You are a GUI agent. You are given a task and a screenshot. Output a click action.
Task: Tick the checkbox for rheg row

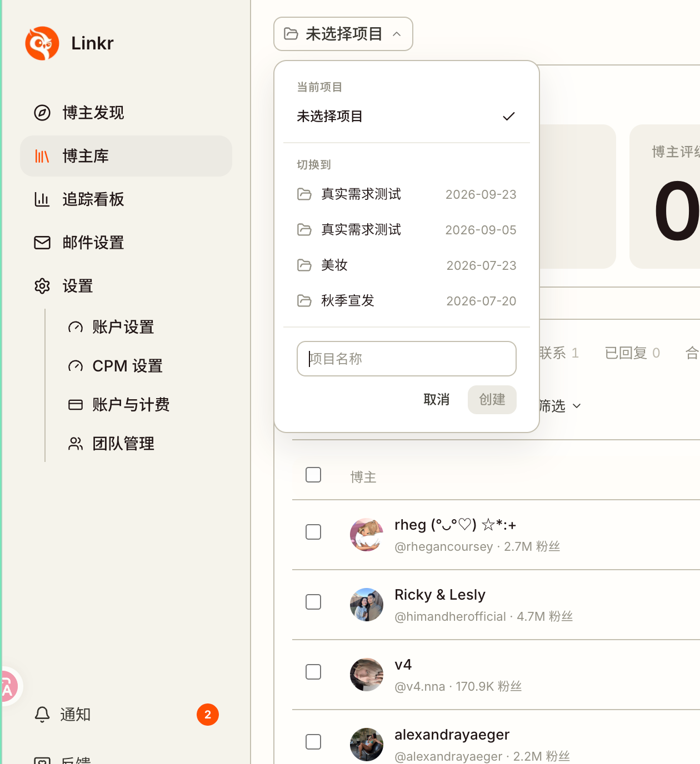[313, 532]
